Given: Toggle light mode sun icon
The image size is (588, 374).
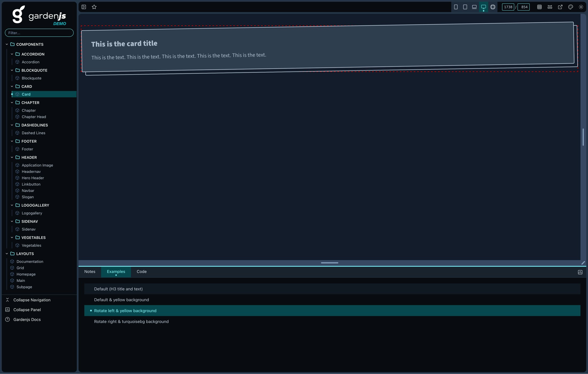Looking at the screenshot, I should tap(581, 7).
